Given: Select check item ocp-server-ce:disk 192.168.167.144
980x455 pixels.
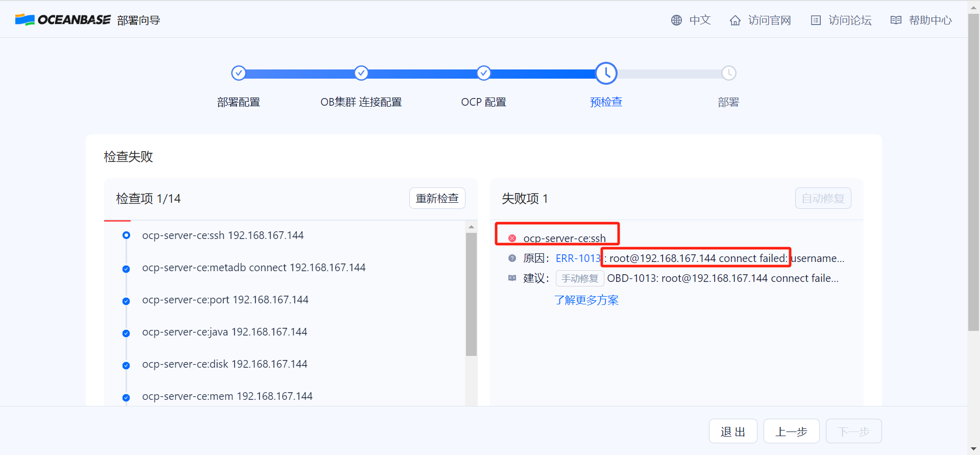Looking at the screenshot, I should click(225, 364).
